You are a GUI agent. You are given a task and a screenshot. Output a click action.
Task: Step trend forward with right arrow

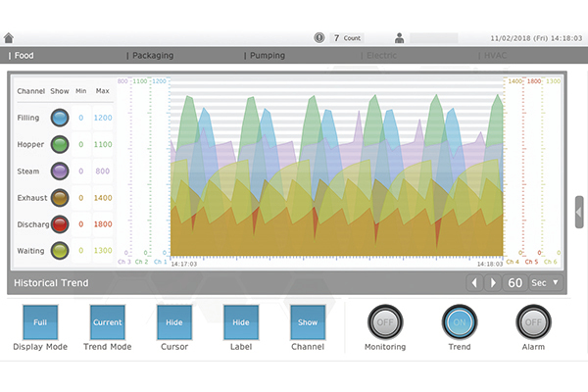pos(493,283)
